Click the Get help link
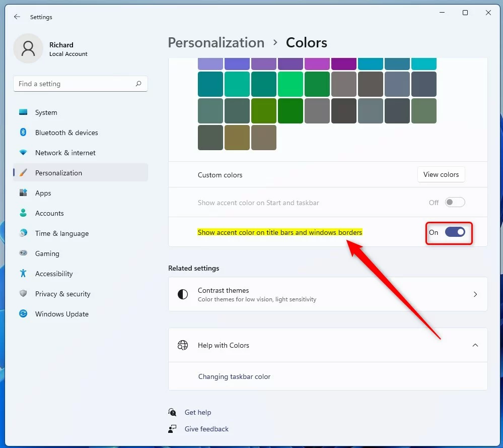Viewport: 503px width, 448px height. 197,412
